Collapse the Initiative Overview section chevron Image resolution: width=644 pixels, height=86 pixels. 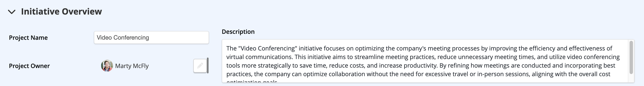[x=12, y=12]
